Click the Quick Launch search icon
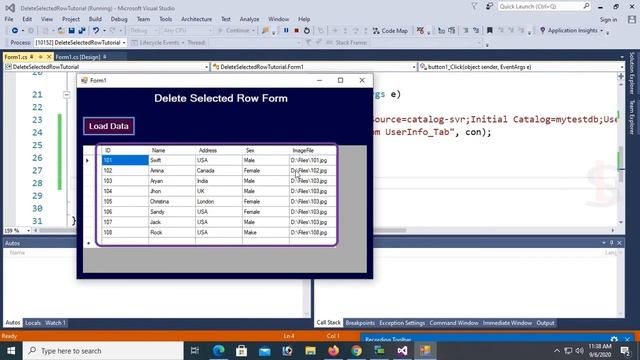 (x=586, y=6)
